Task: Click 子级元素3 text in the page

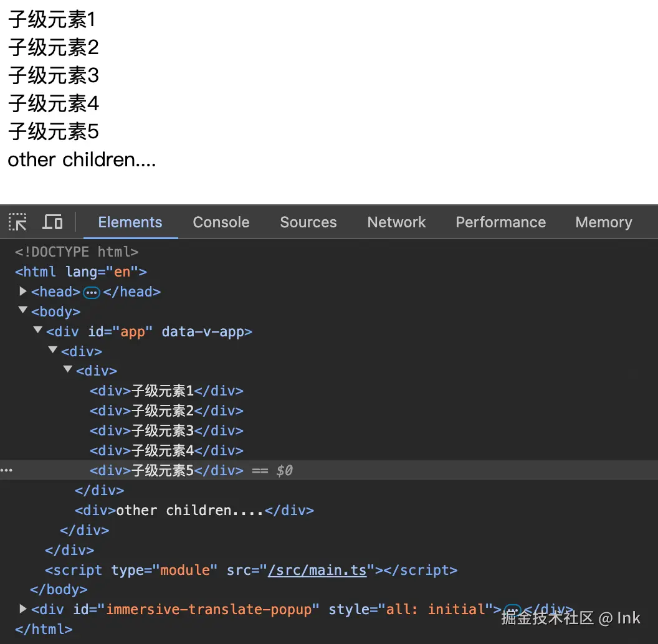Action: coord(54,75)
